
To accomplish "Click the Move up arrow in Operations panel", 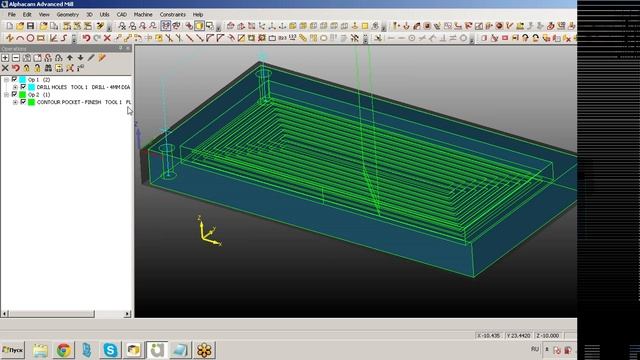I will click(70, 58).
